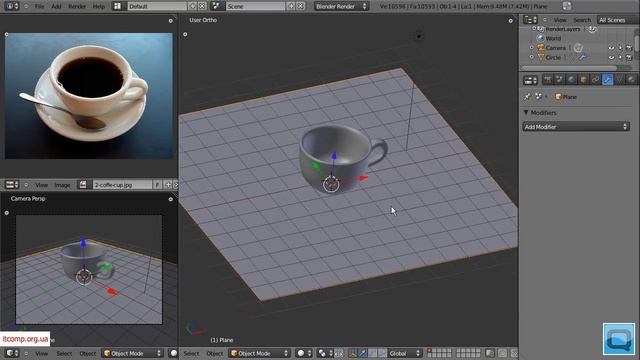Toggle Camera visibility eye in the outliner

(611, 48)
